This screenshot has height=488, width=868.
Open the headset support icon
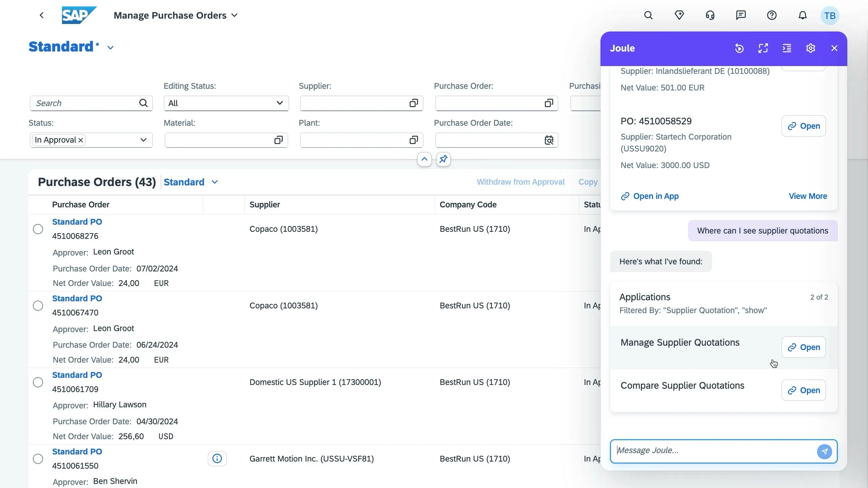click(x=710, y=15)
